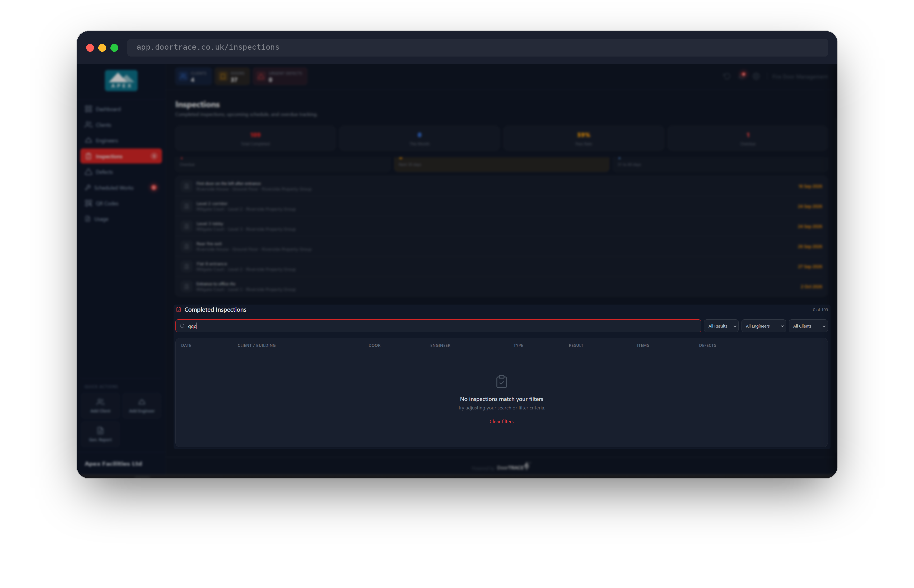Close the window with the red button

point(90,48)
